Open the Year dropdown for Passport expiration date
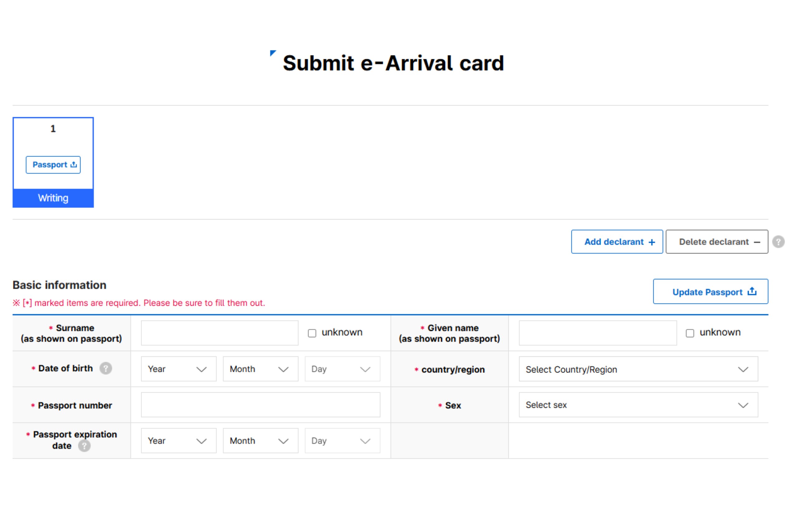This screenshot has width=798, height=532. tap(179, 440)
